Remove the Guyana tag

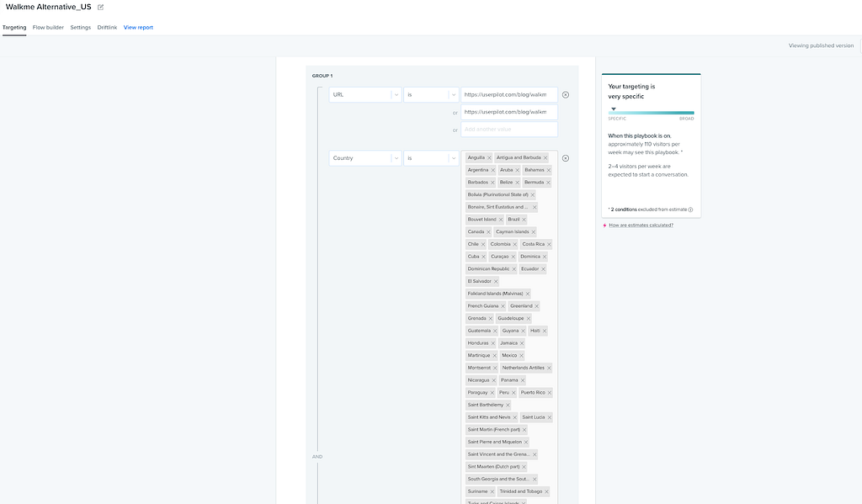coord(523,331)
